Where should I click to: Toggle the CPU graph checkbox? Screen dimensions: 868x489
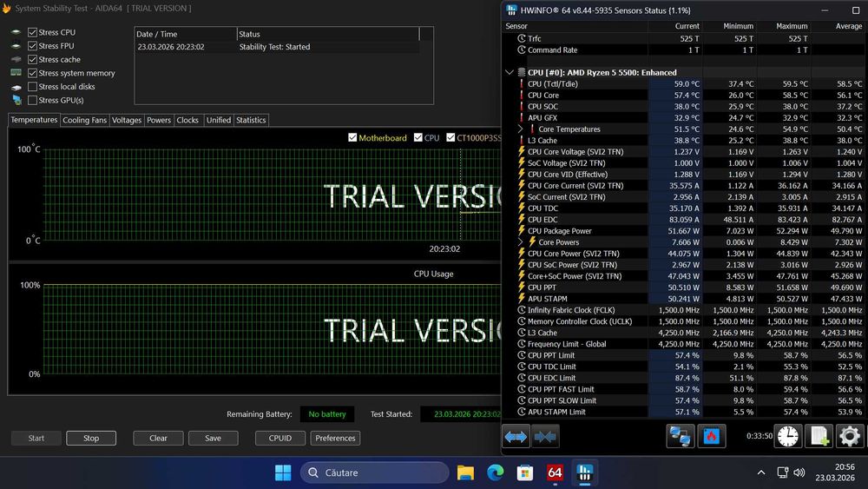[418, 137]
